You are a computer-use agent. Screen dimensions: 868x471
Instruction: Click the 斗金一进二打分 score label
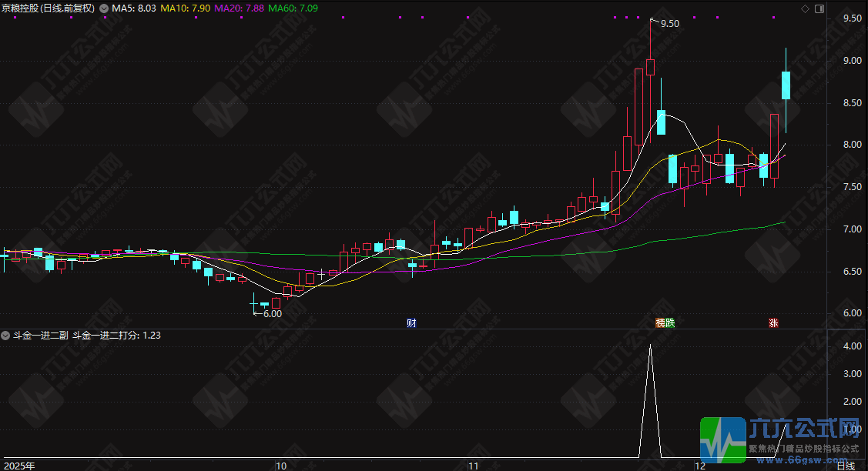[x=116, y=336]
